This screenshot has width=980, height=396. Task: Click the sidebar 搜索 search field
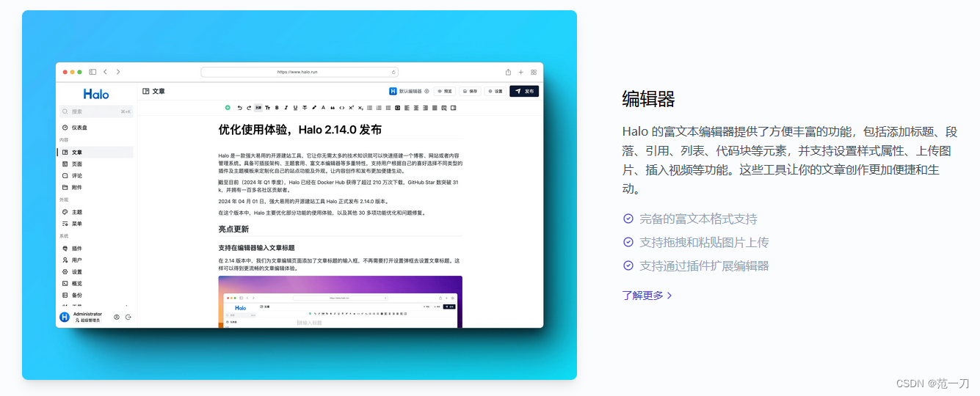tap(96, 111)
